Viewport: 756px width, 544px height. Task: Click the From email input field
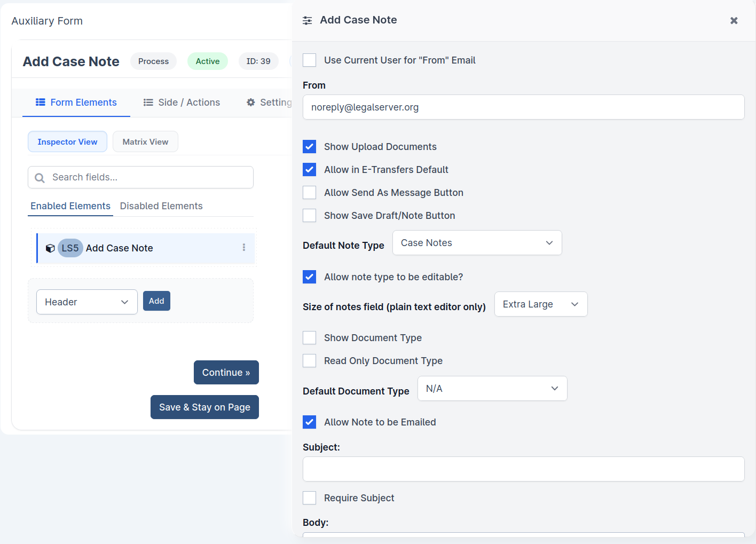[523, 107]
